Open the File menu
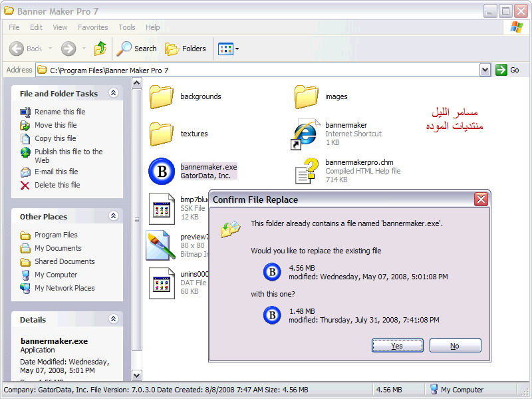The image size is (532, 399). click(x=14, y=27)
